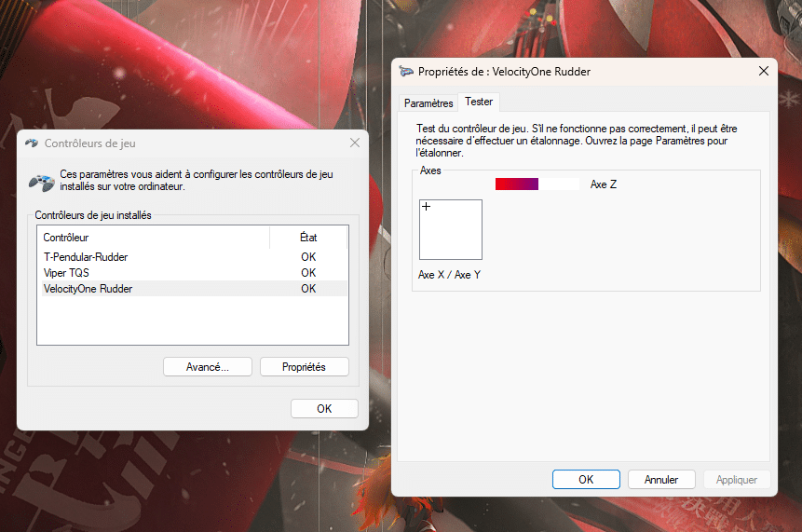Click the gamepad icon in Contrôleurs de jeu title bar
This screenshot has width=802, height=532.
point(32,143)
